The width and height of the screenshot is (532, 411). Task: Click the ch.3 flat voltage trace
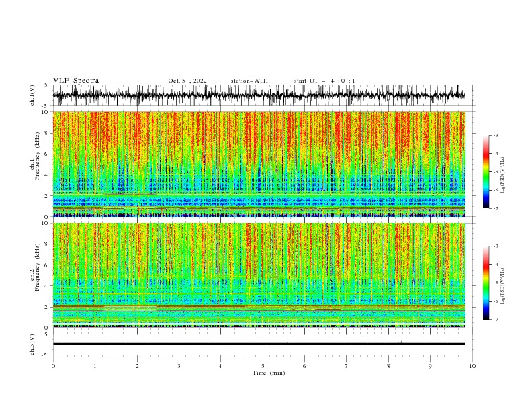point(259,344)
